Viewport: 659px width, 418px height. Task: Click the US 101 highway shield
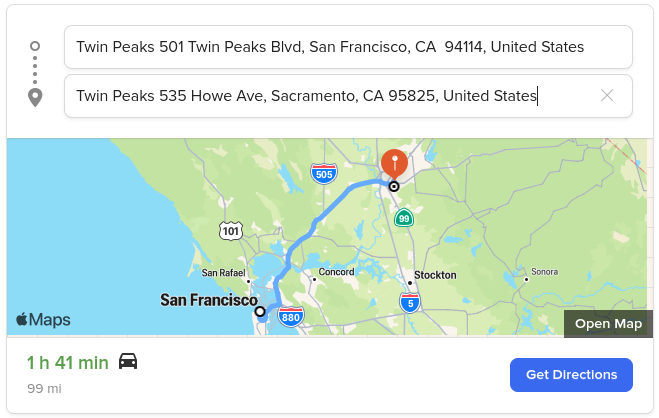[x=231, y=231]
